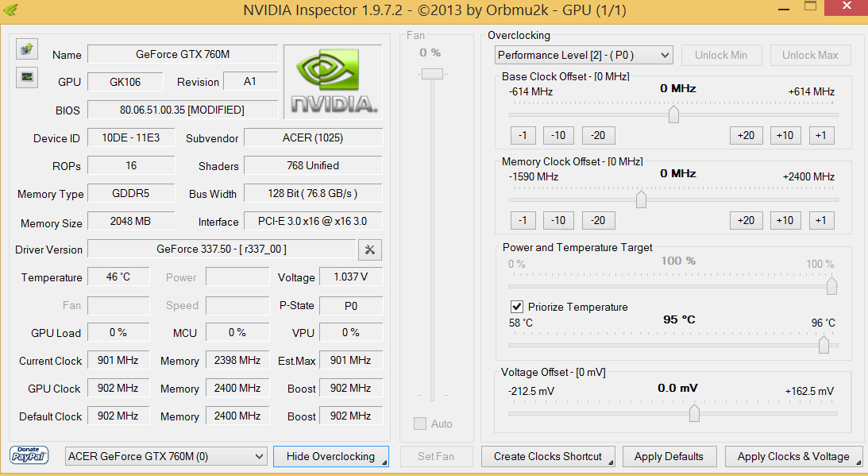Click the BIOS version field

pyautogui.click(x=183, y=110)
